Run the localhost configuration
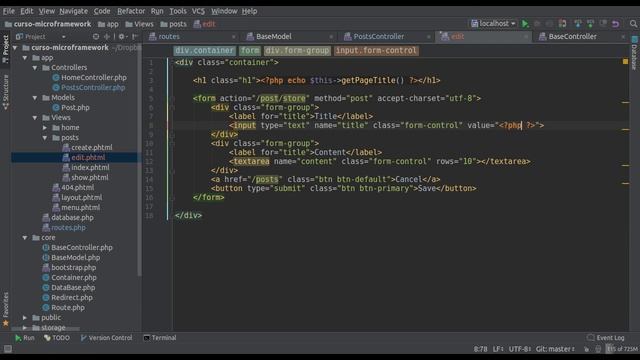This screenshot has width=640, height=360. (x=525, y=24)
